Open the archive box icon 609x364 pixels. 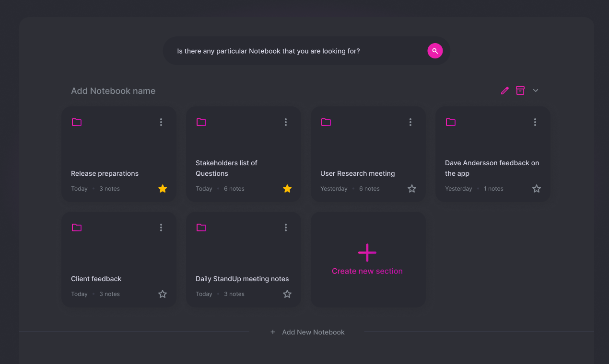click(520, 91)
